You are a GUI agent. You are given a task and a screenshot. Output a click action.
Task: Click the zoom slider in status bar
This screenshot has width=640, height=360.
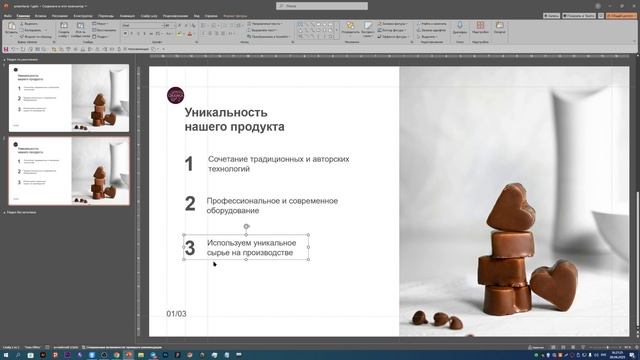[x=608, y=347]
